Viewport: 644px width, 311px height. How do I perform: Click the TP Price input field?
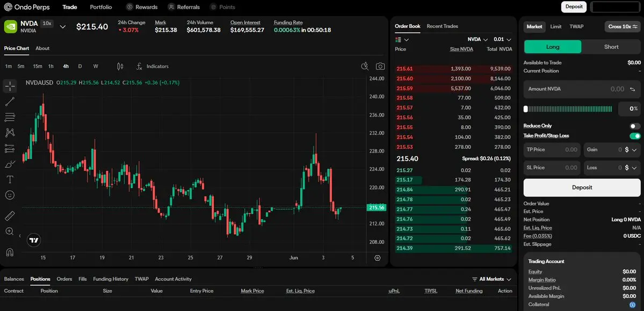(x=552, y=150)
